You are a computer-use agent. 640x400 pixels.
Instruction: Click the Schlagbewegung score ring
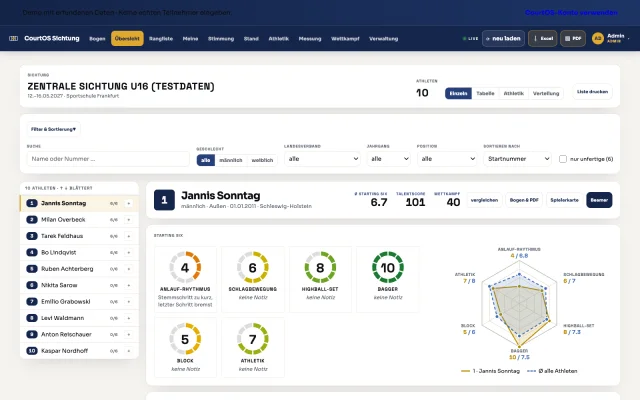click(x=253, y=268)
